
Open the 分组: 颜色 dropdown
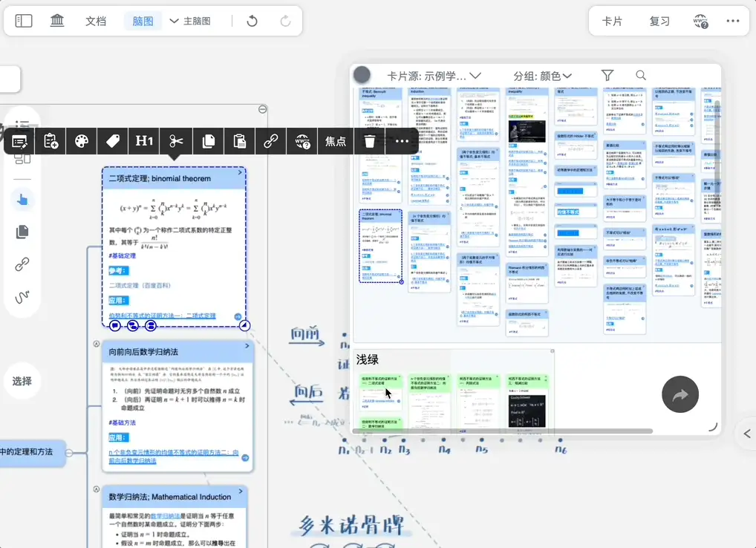[x=542, y=76]
